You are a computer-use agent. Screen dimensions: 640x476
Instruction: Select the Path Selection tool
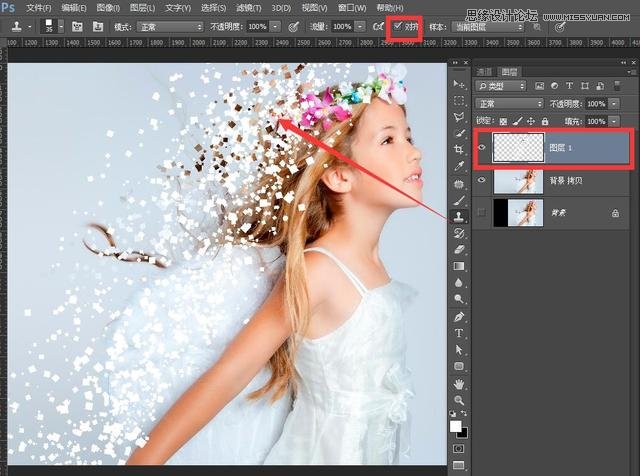tap(459, 350)
